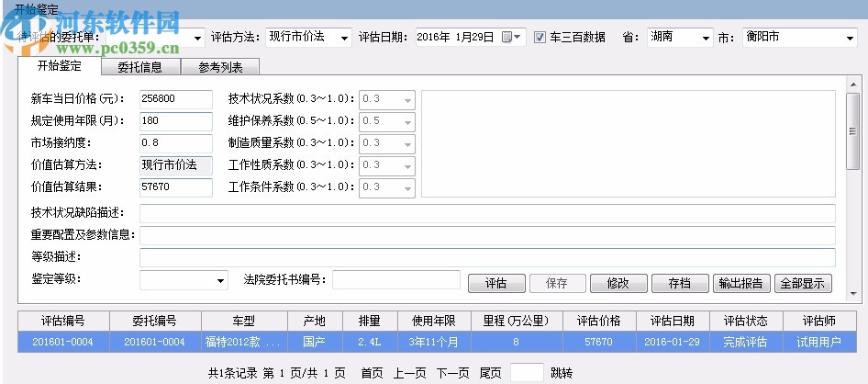The width and height of the screenshot is (868, 384).
Task: Click 跳转 to jump page
Action: 562,373
